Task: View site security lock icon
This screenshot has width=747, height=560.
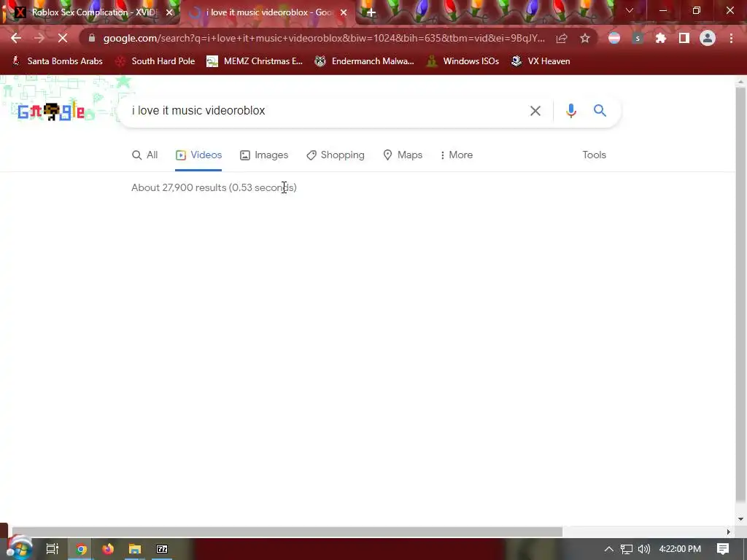Action: pos(92,38)
